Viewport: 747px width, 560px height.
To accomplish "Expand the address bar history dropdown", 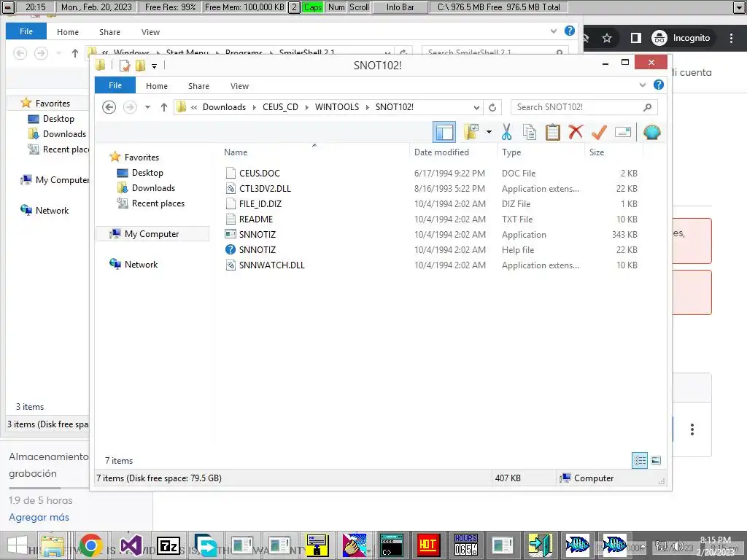I will click(x=476, y=107).
